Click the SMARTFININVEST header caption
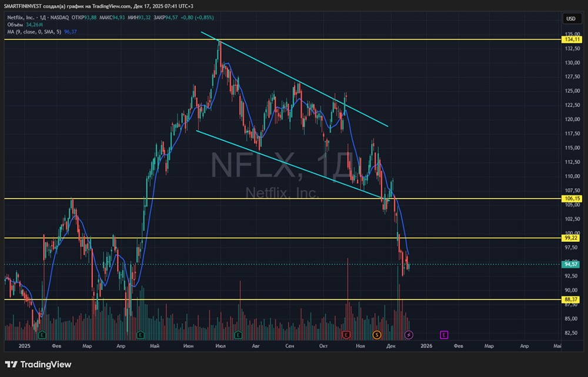Screen dimensions: 588x377 pyautogui.click(x=99, y=6)
